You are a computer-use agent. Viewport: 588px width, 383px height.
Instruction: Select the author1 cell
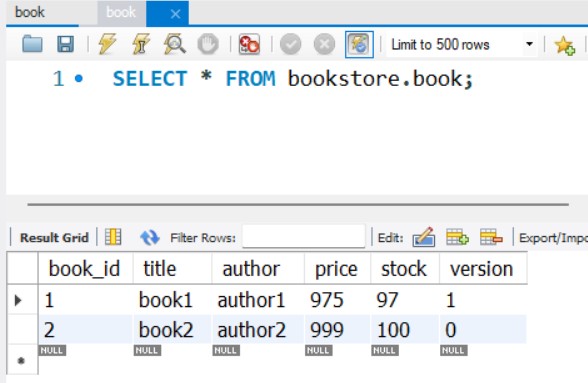258,300
